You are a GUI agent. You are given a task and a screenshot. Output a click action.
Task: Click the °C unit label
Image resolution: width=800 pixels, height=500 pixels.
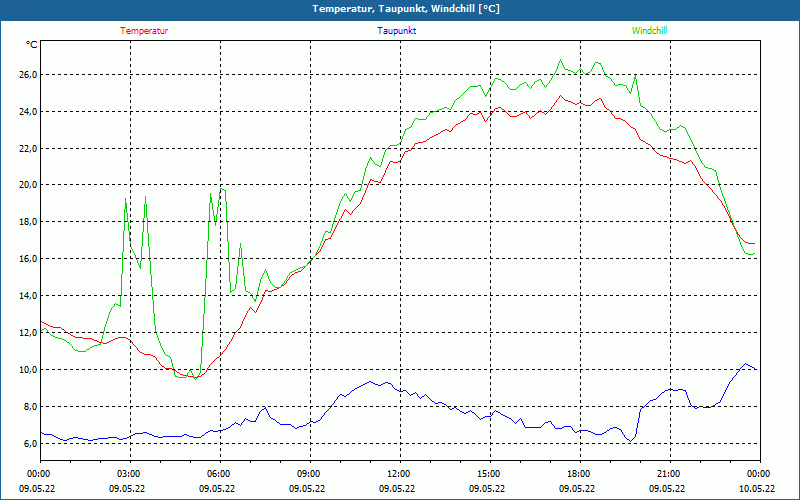(32, 45)
